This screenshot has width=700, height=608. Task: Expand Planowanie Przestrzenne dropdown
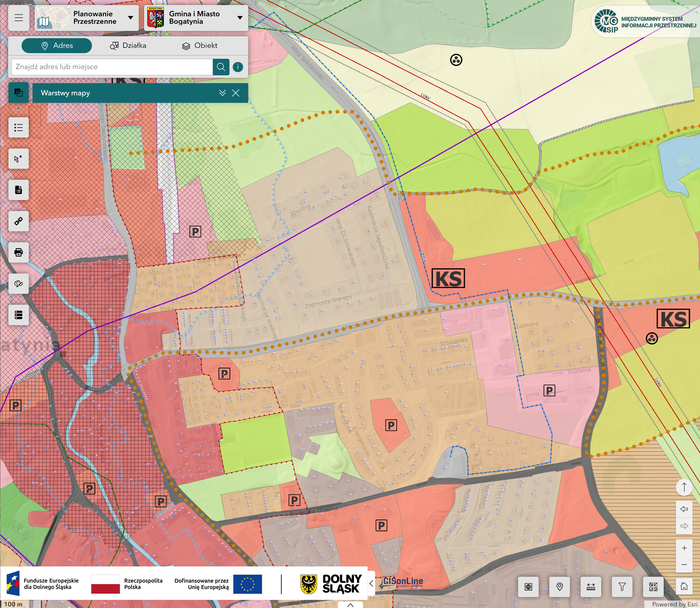pos(130,18)
